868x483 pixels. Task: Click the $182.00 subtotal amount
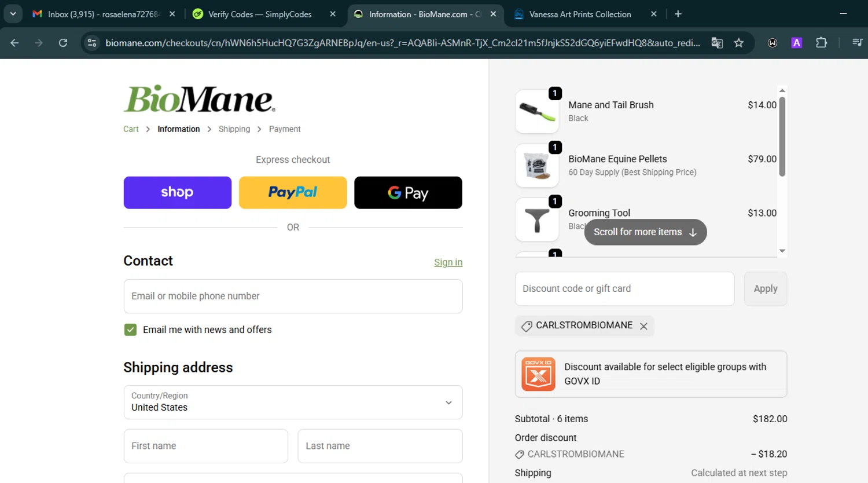(770, 419)
